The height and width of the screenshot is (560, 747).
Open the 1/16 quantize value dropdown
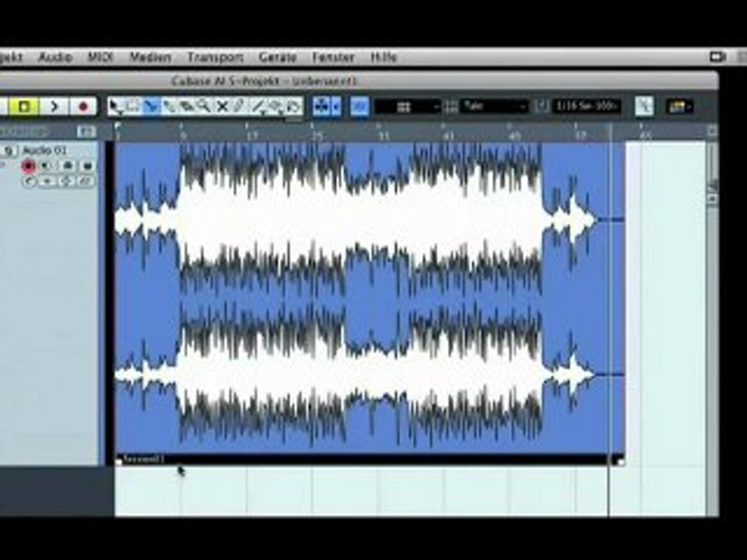[x=587, y=107]
